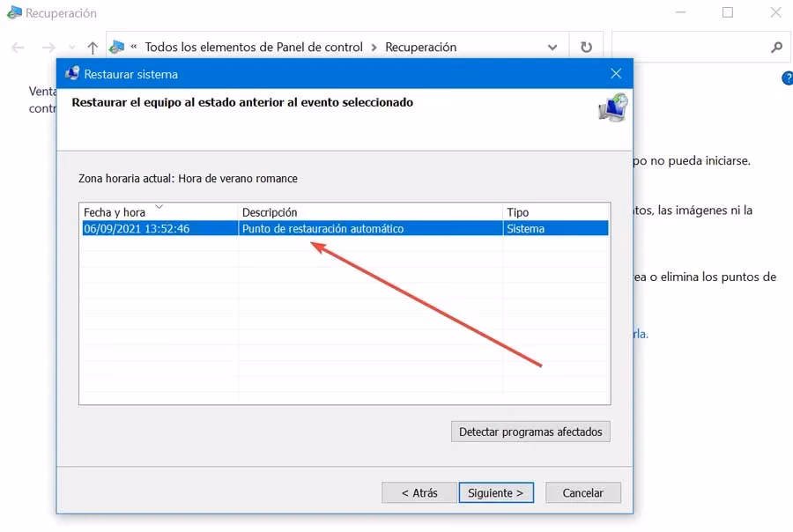This screenshot has width=793, height=532.
Task: Click the refresh icon in the address bar
Action: point(587,48)
